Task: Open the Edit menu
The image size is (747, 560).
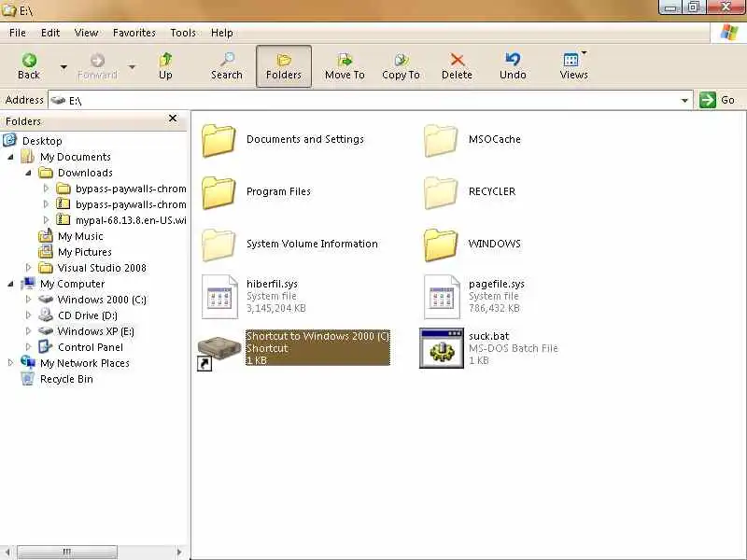Action: click(x=50, y=33)
